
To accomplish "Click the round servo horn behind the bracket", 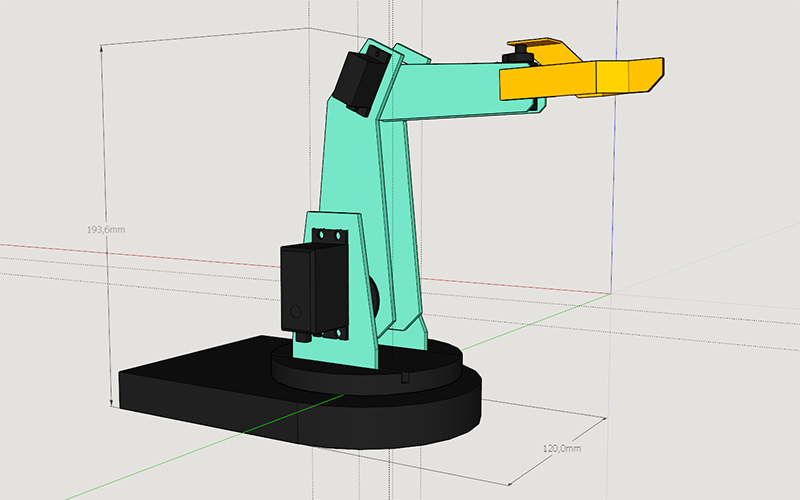I will pyautogui.click(x=374, y=298).
